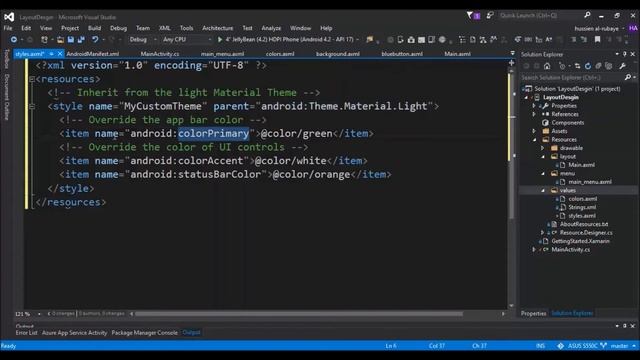
Task: Open the XML menu
Action: pos(165,28)
